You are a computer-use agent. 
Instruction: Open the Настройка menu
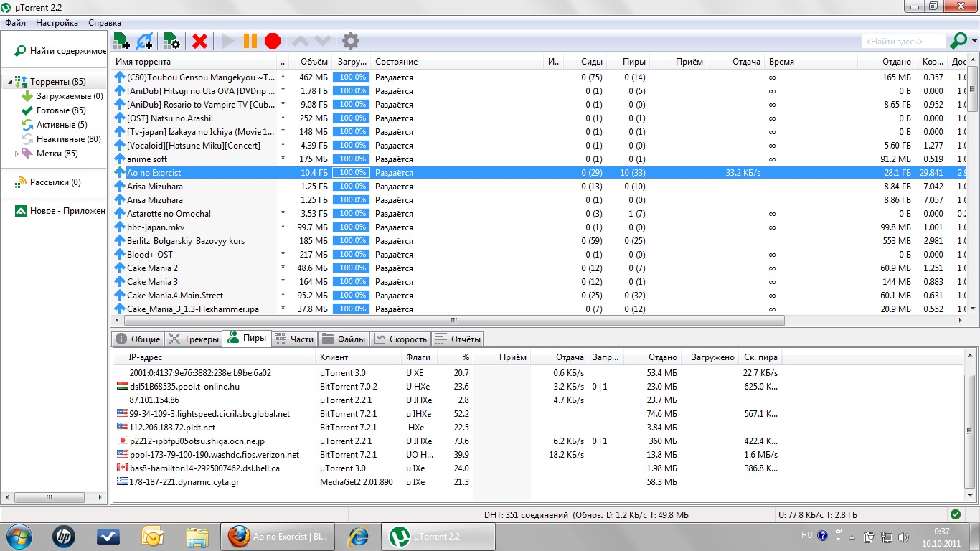[x=57, y=23]
